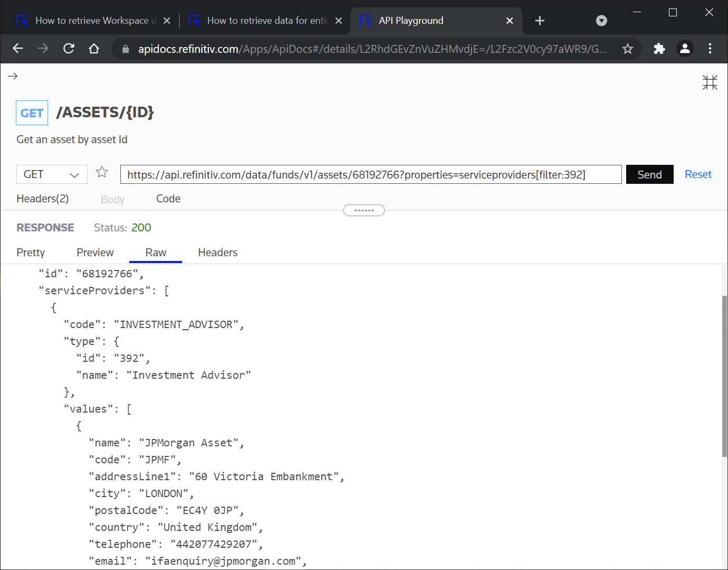
Task: Click the "68192766" id value in response
Action: [x=107, y=274]
